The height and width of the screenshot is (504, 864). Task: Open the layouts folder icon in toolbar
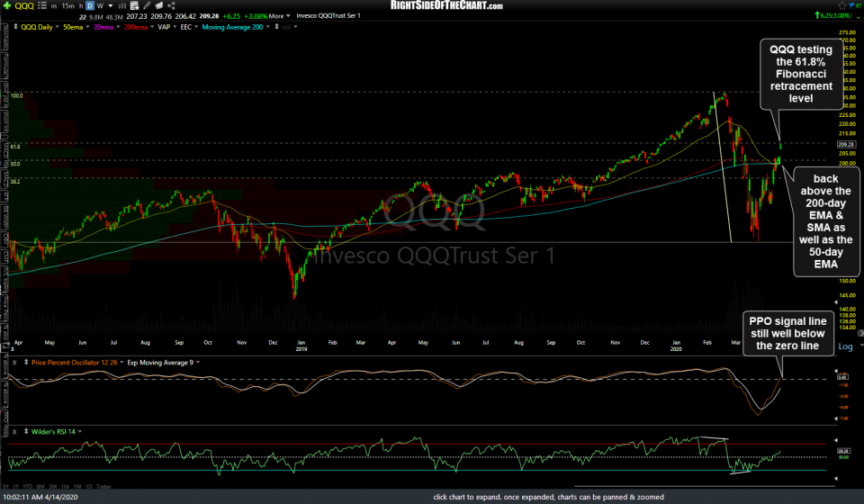(x=159, y=5)
